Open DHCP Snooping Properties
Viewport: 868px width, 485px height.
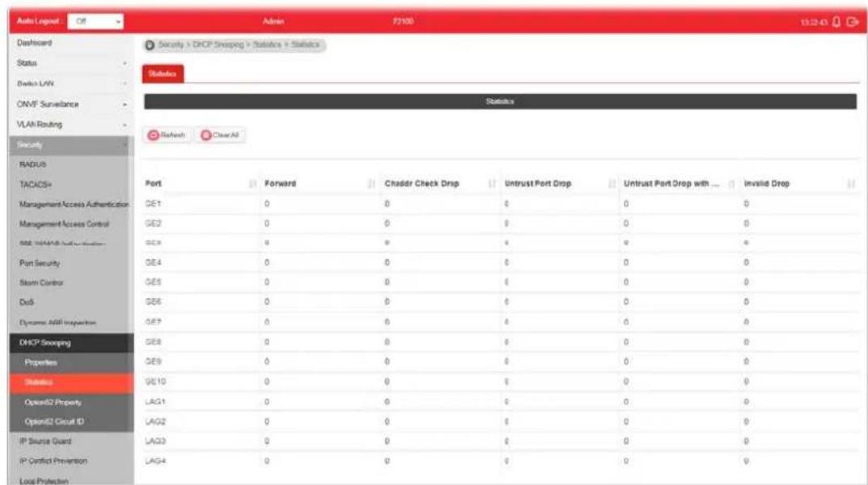(71, 363)
